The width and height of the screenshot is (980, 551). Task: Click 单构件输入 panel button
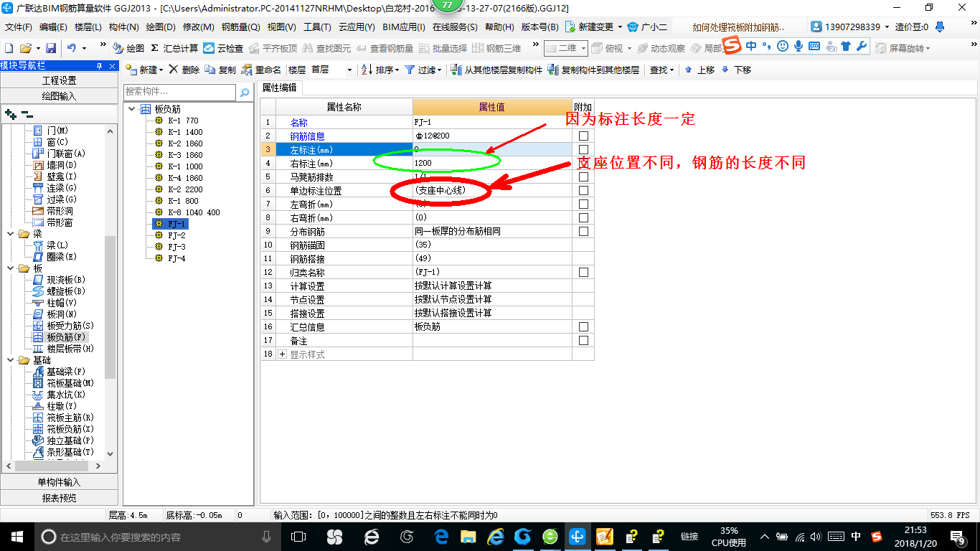59,482
